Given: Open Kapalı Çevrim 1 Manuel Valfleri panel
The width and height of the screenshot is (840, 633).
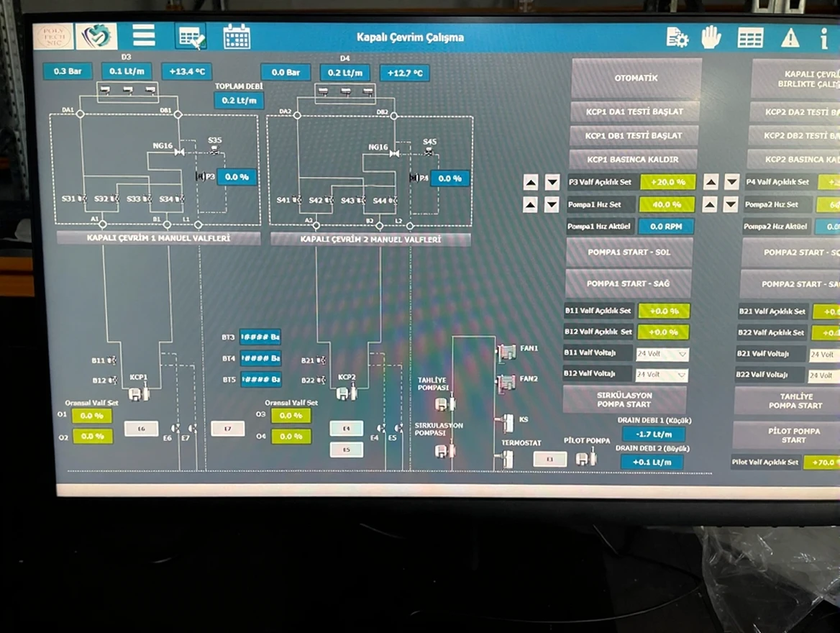Looking at the screenshot, I should (158, 238).
